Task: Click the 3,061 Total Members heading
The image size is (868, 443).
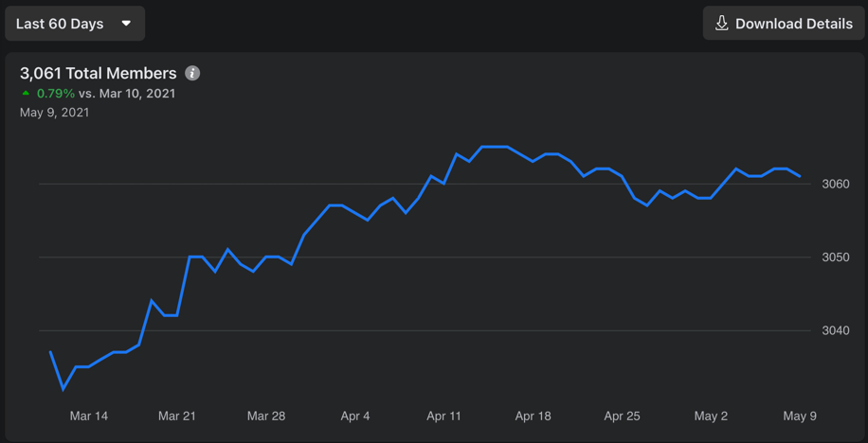Action: 99,73
